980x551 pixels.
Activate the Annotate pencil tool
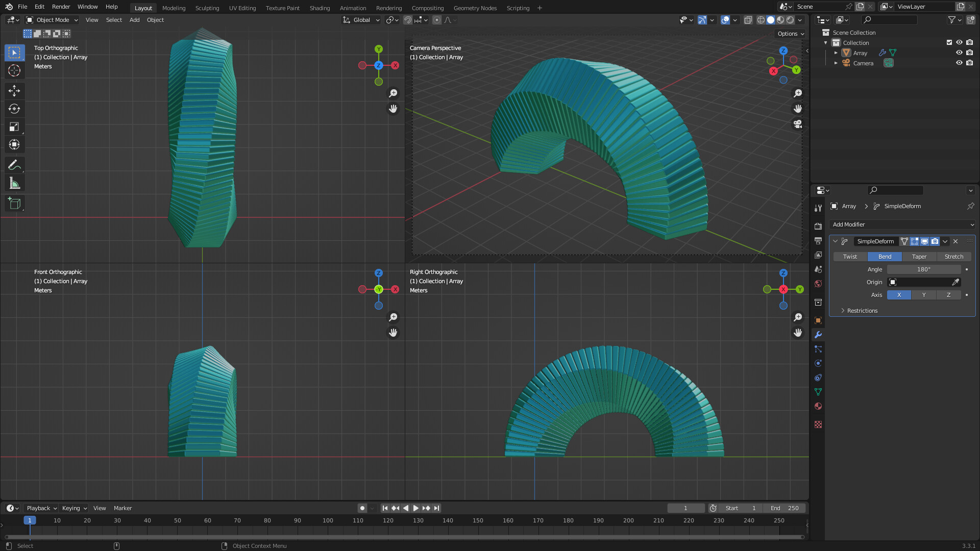14,165
